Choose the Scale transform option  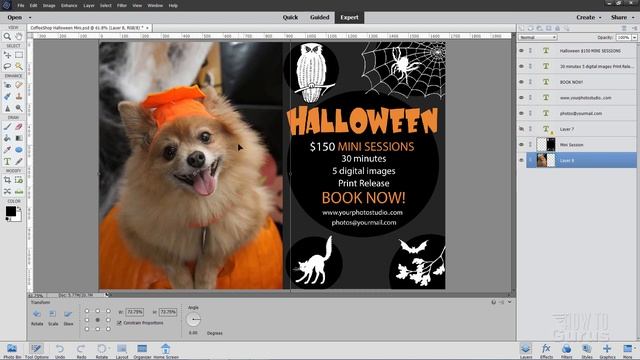pyautogui.click(x=53, y=317)
